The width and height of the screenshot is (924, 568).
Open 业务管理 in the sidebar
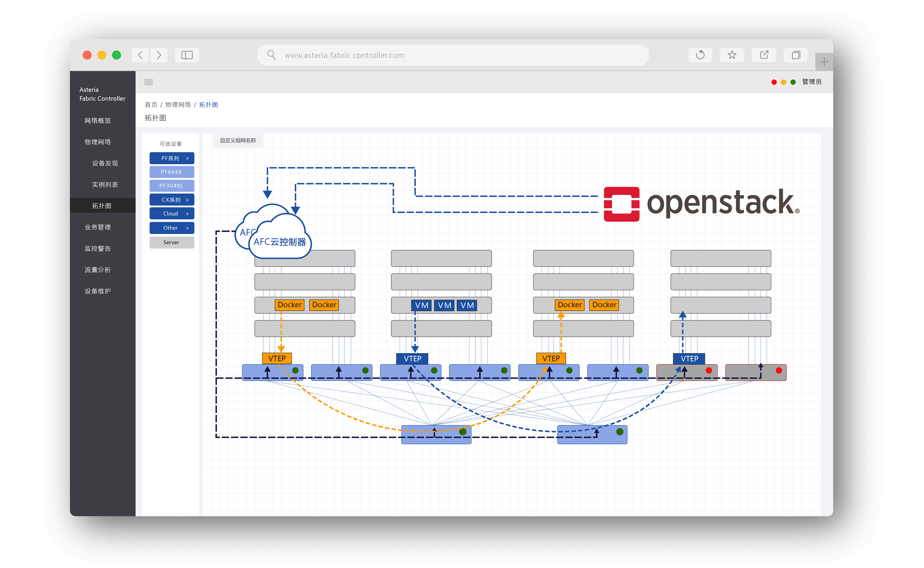[x=98, y=227]
